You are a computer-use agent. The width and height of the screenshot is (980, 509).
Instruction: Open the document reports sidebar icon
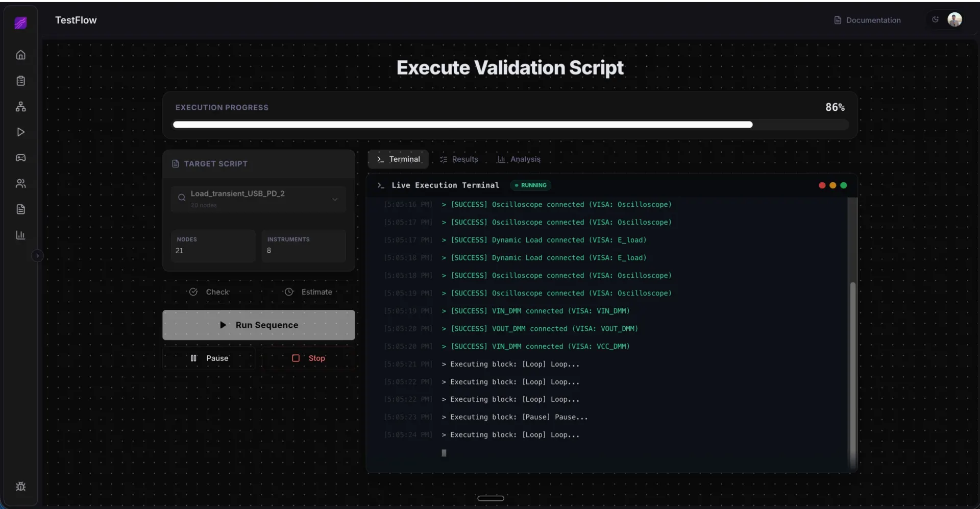pos(20,209)
